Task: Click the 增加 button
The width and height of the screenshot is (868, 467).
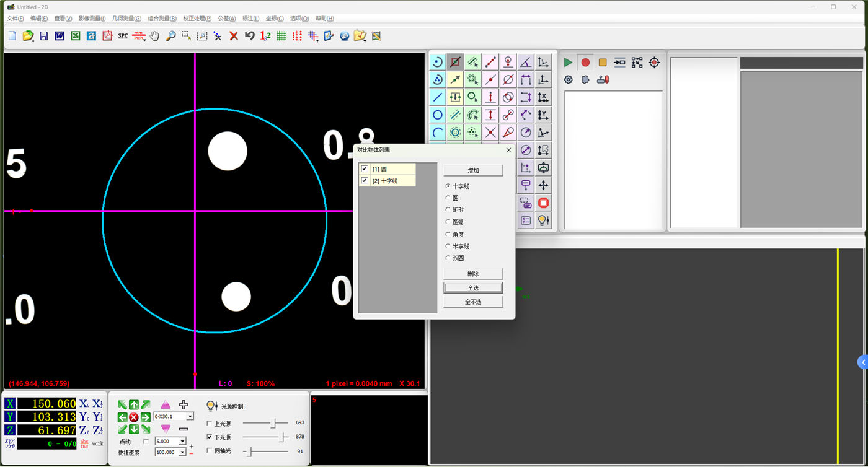Action: click(x=473, y=170)
